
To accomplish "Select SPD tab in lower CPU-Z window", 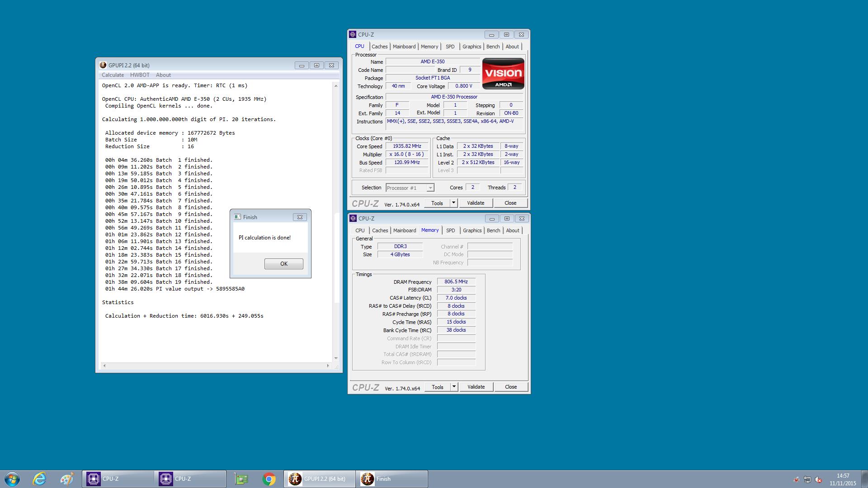I will (x=451, y=230).
